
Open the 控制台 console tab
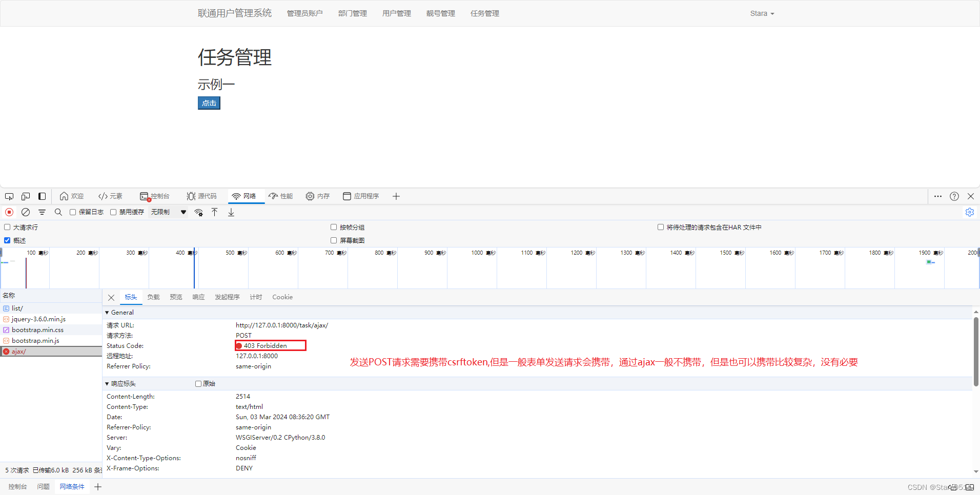[x=155, y=196]
